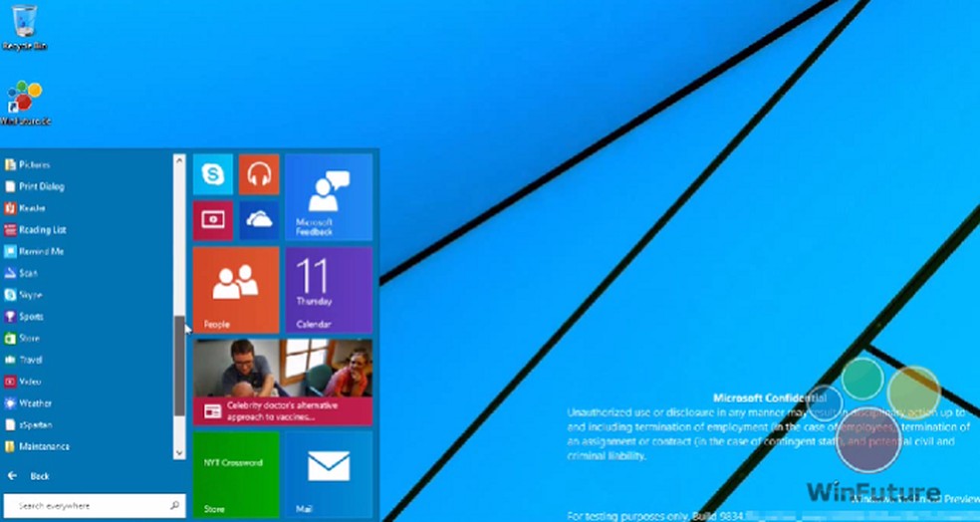Viewport: 980px width, 522px height.
Task: Open Store from the apps list
Action: [x=23, y=339]
